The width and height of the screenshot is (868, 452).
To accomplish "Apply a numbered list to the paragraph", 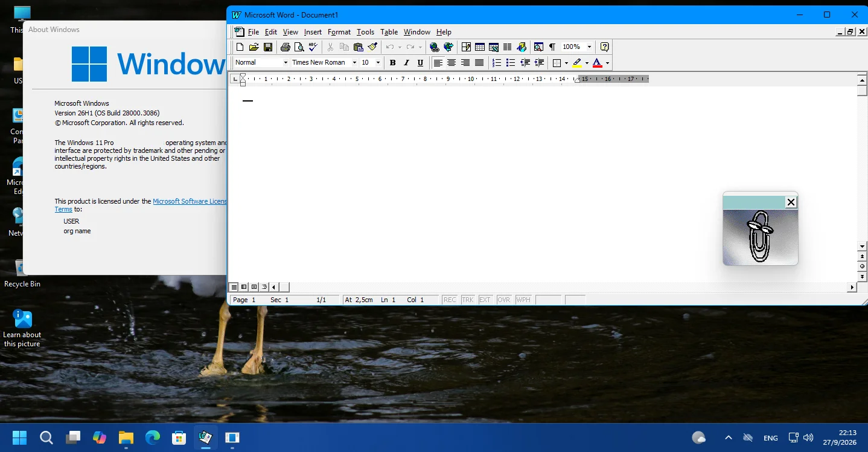I will point(497,63).
